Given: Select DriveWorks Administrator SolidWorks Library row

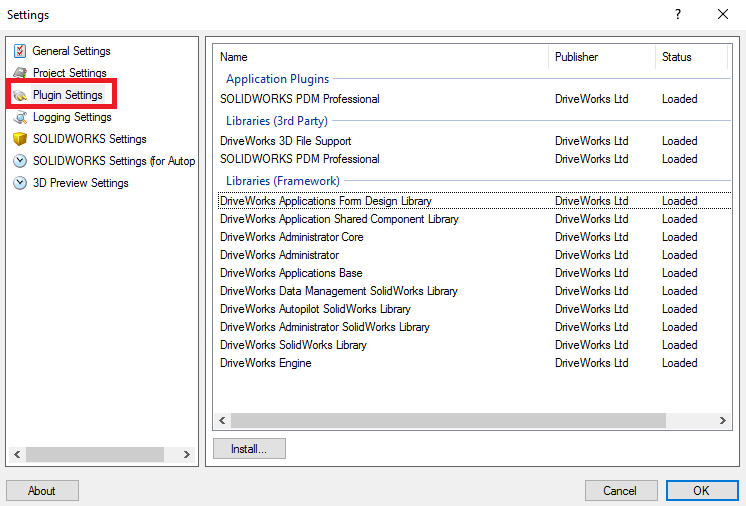Looking at the screenshot, I should coord(474,327).
